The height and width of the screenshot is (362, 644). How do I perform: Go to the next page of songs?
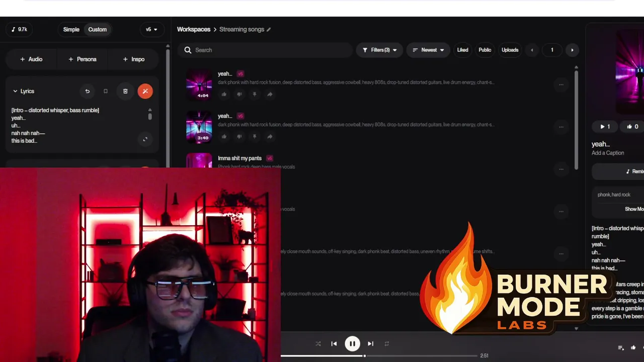point(572,50)
